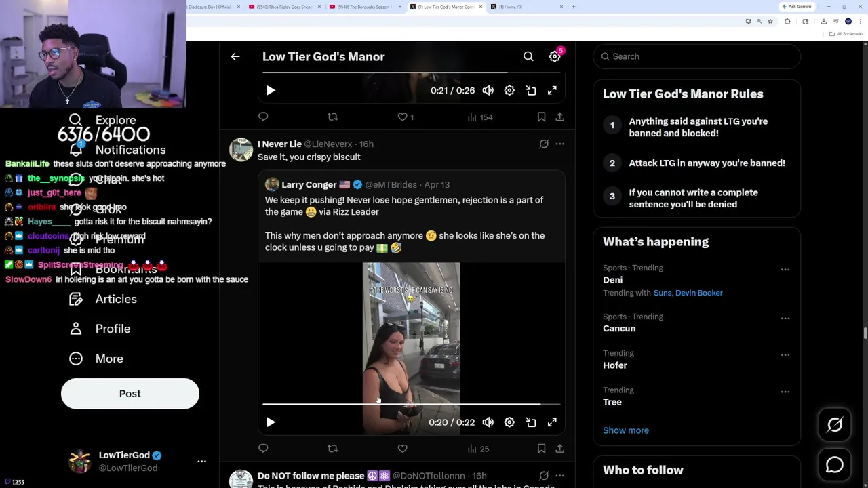Mute the video showing 0:21 / 0:26

click(x=488, y=90)
